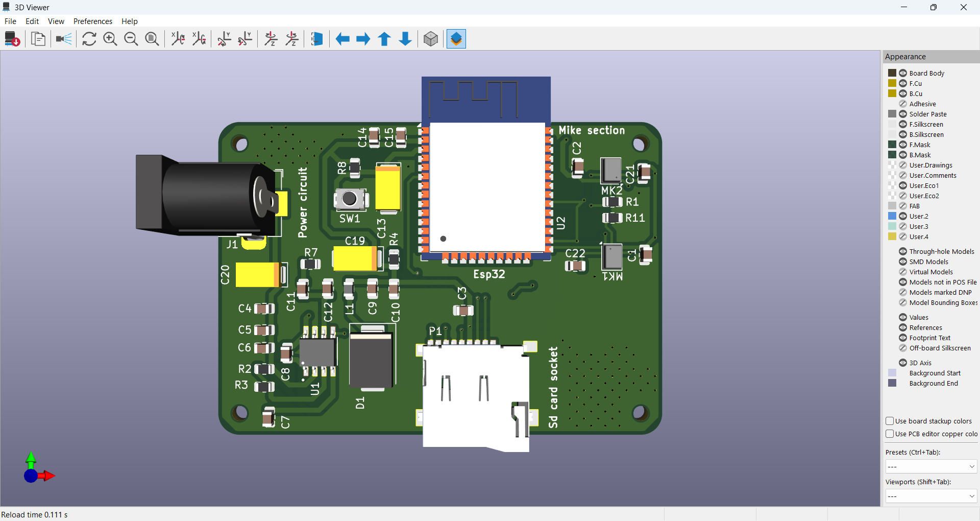Screen dimensions: 980x521
Task: Hide the Solder Paste layer
Action: 903,114
